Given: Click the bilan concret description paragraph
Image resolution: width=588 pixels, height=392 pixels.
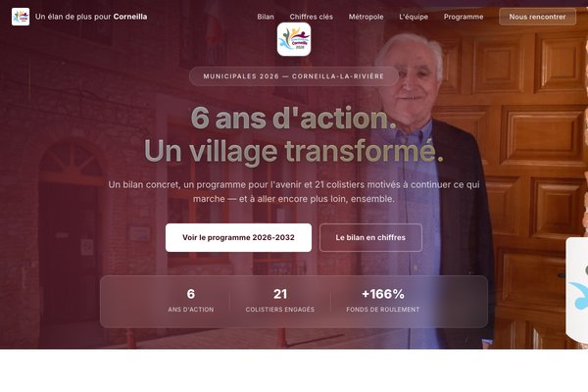Looking at the screenshot, I should [x=294, y=191].
